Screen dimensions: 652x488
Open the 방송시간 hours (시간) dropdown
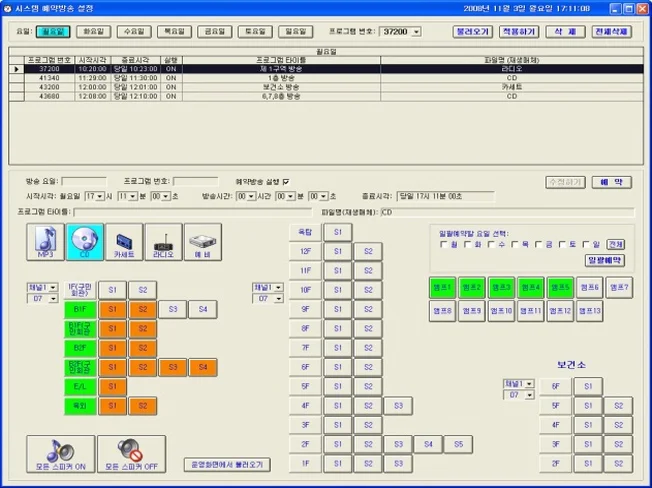[x=251, y=196]
